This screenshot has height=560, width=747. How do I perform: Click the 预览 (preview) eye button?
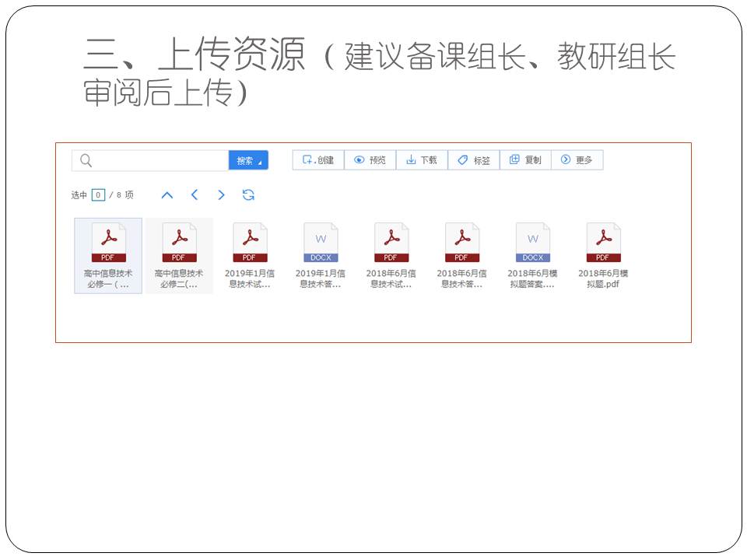tap(370, 160)
